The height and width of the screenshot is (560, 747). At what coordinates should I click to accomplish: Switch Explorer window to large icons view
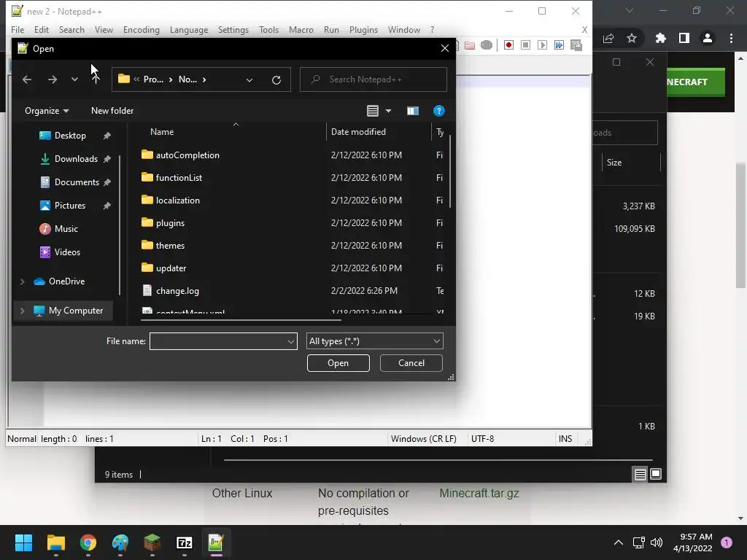656,474
